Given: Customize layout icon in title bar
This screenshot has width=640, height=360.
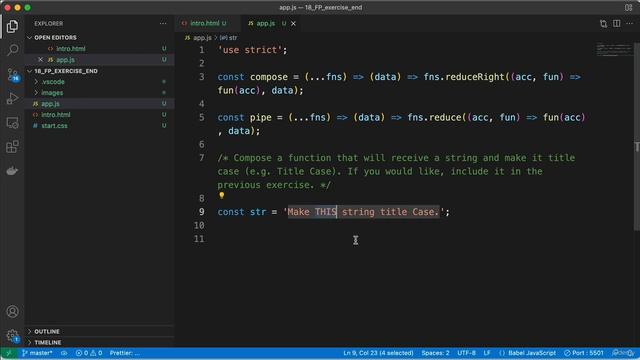Looking at the screenshot, I should coord(629,7).
